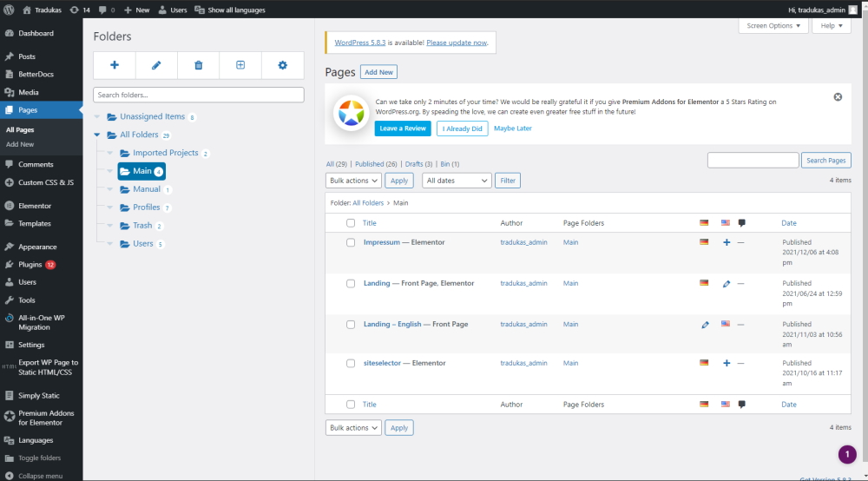868x481 pixels.
Task: Dismiss the Premium Addons review notice
Action: coord(838,97)
